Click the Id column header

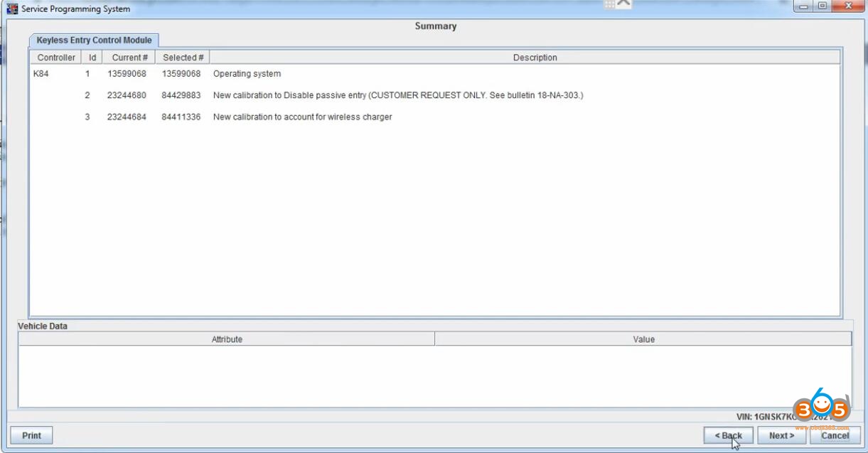[x=91, y=57]
